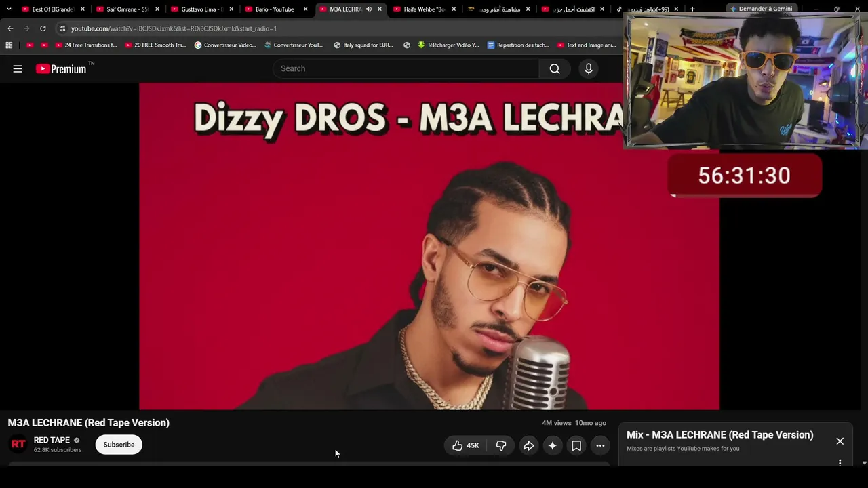Open the sparkle Ask AI button
Screen dimensions: 868x488
553,445
